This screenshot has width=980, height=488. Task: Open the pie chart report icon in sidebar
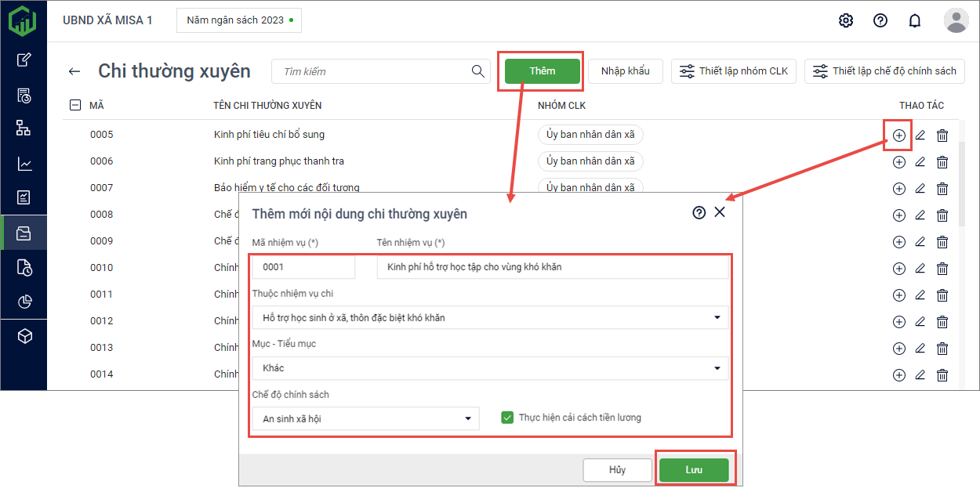click(x=24, y=302)
